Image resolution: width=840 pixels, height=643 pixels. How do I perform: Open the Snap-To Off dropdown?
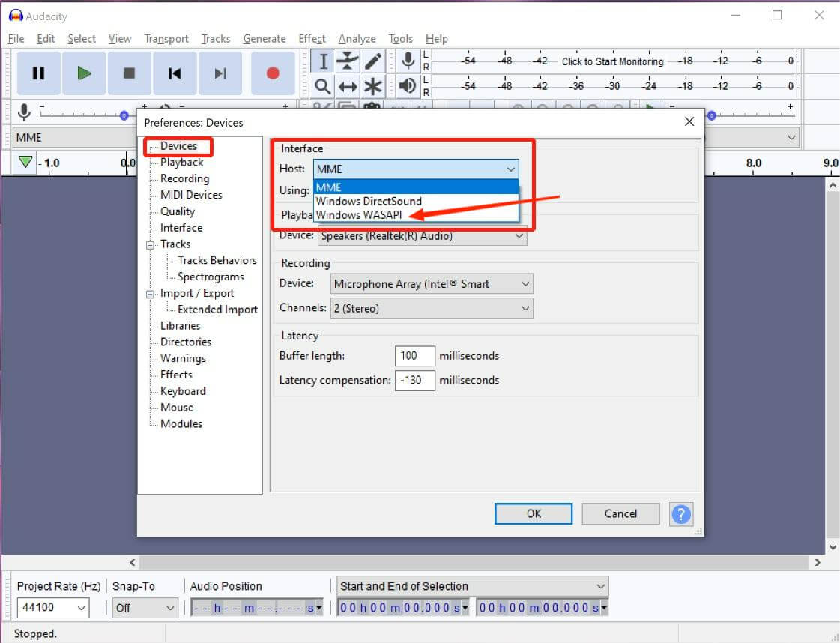tap(145, 608)
